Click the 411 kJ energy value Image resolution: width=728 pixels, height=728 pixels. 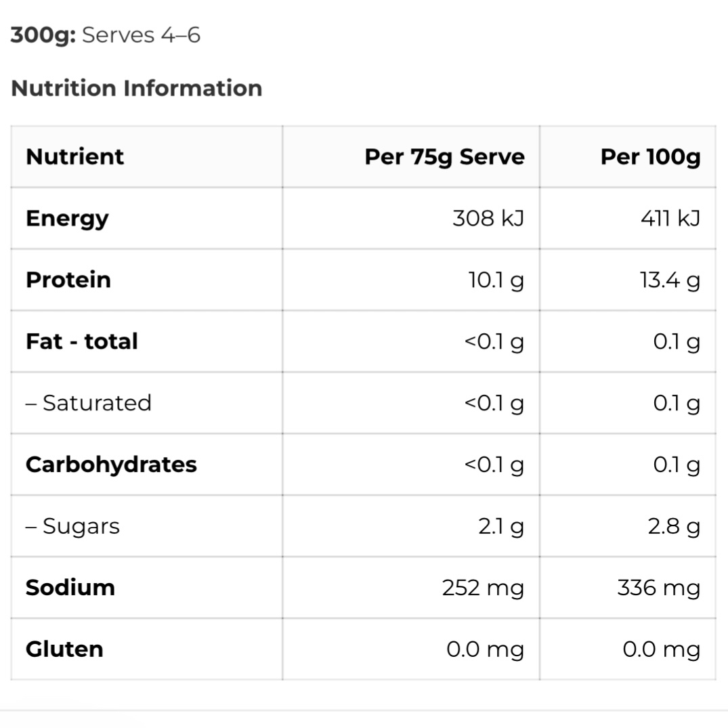coord(670,218)
